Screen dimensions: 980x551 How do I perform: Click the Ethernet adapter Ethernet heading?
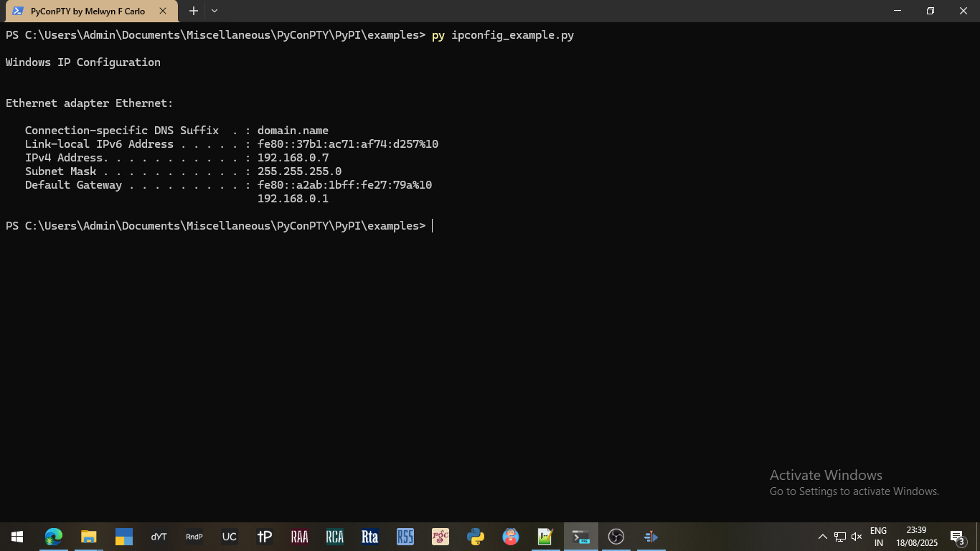(90, 103)
